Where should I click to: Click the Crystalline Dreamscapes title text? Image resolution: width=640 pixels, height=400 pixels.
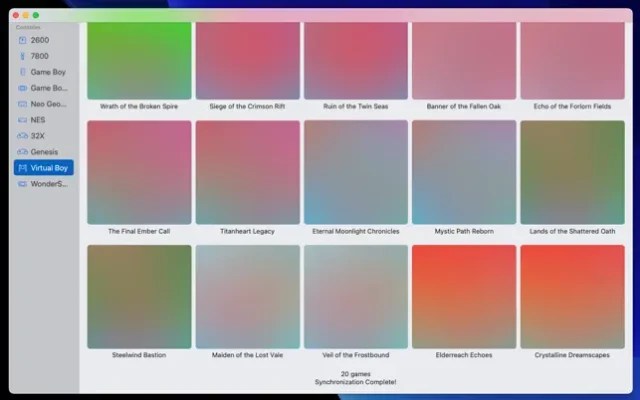coord(572,355)
